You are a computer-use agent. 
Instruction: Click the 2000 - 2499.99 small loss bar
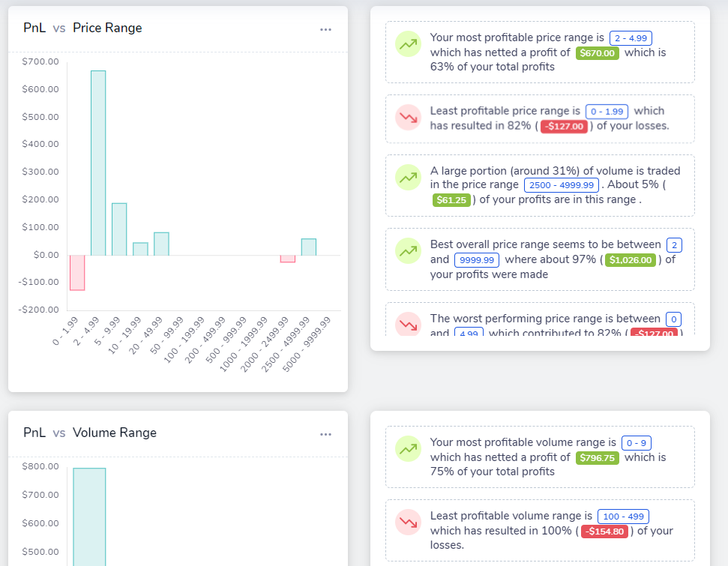pyautogui.click(x=288, y=259)
